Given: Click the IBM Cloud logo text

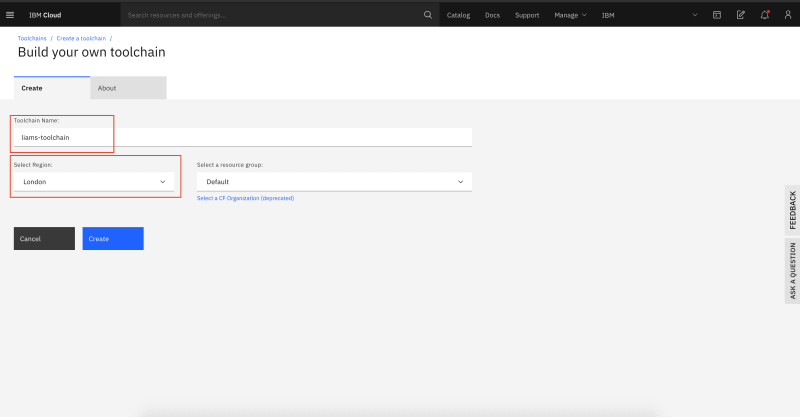Looking at the screenshot, I should point(45,15).
